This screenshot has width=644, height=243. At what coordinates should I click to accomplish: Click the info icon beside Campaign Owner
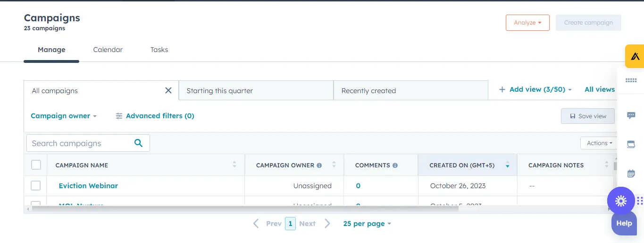(x=319, y=165)
